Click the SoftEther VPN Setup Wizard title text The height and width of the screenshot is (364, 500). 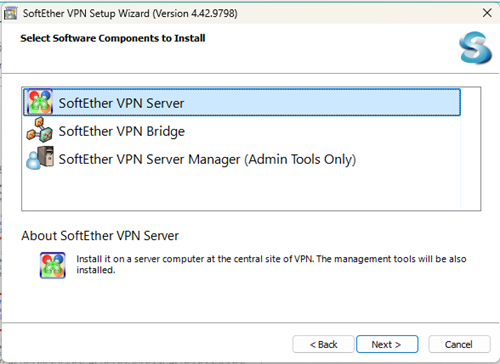pyautogui.click(x=86, y=13)
